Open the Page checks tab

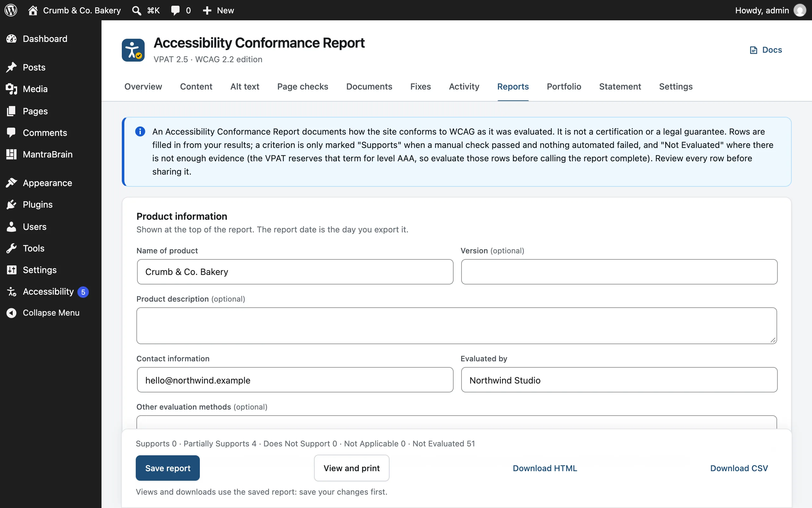(x=303, y=86)
